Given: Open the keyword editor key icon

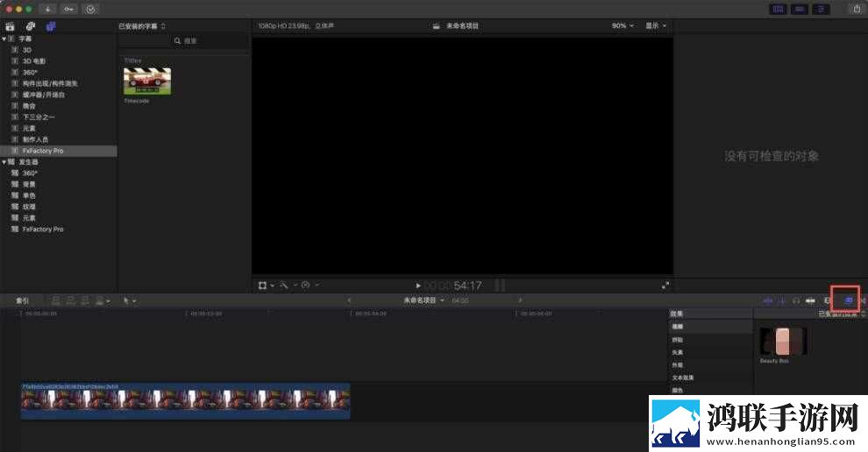Looking at the screenshot, I should coord(68,10).
